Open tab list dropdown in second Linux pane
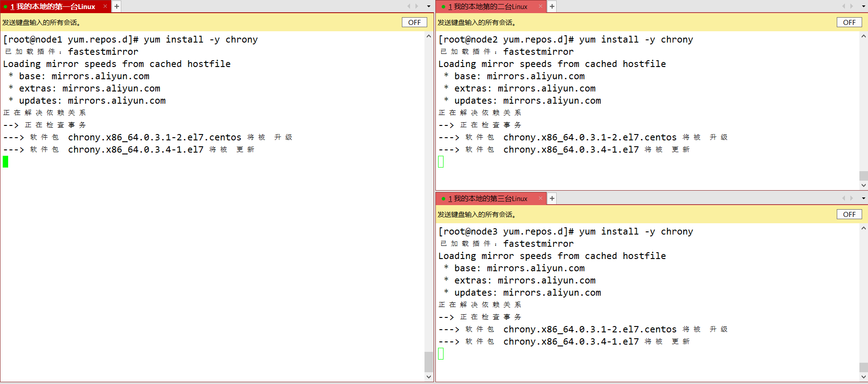The image size is (868, 384). coord(863,6)
